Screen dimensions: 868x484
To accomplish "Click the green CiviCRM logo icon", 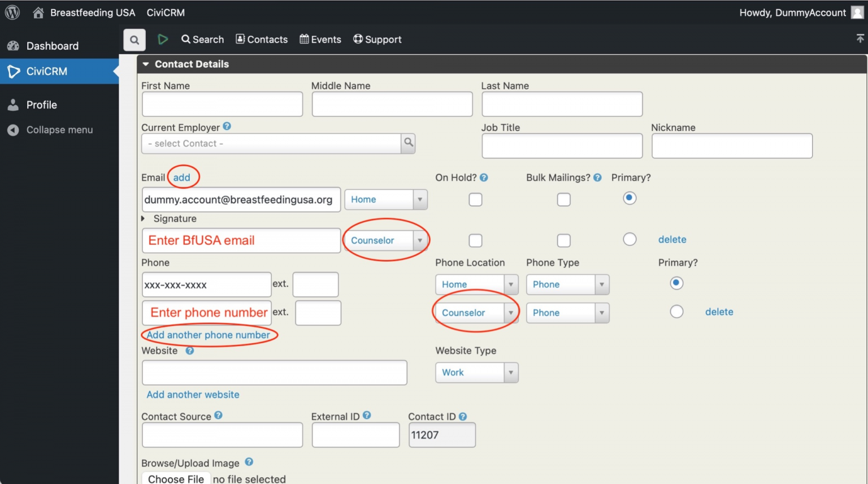I will (x=163, y=39).
